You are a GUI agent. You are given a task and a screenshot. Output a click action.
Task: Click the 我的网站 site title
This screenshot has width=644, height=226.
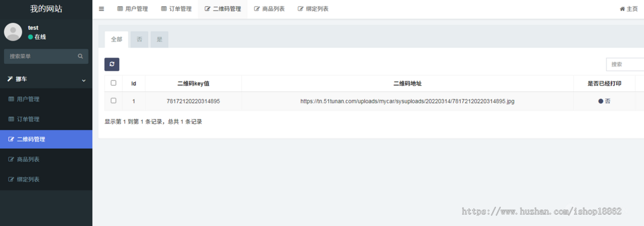pos(46,9)
